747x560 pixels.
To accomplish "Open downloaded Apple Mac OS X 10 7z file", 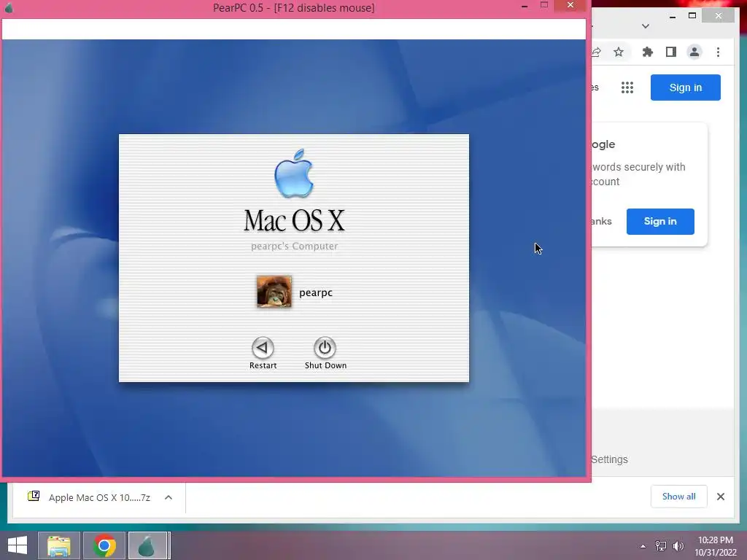I will pyautogui.click(x=99, y=497).
